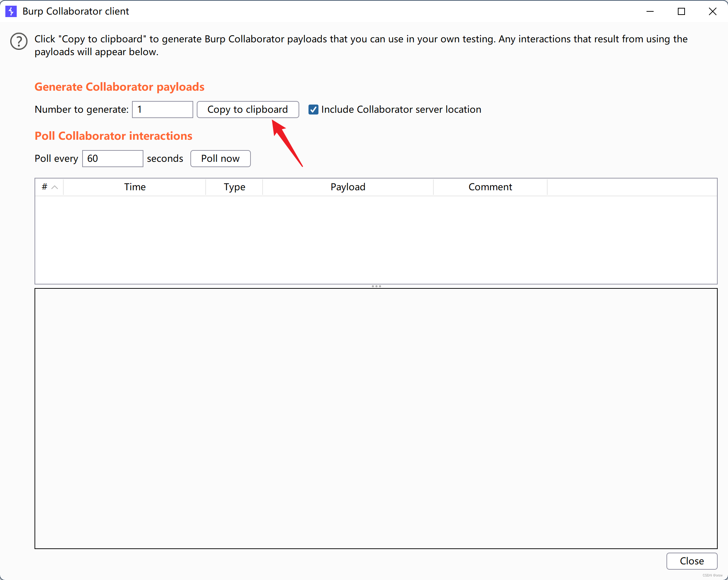
Task: Click the sort arrow in # column
Action: [x=55, y=187]
